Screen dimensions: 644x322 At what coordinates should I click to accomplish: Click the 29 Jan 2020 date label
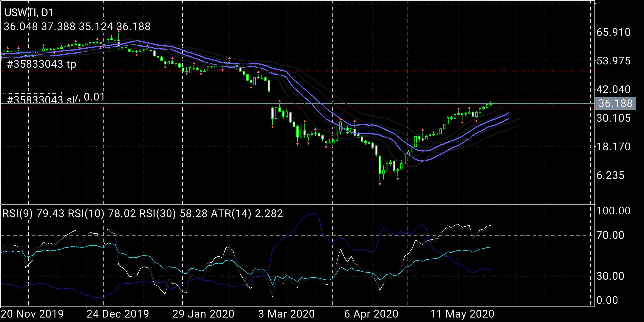[203, 314]
